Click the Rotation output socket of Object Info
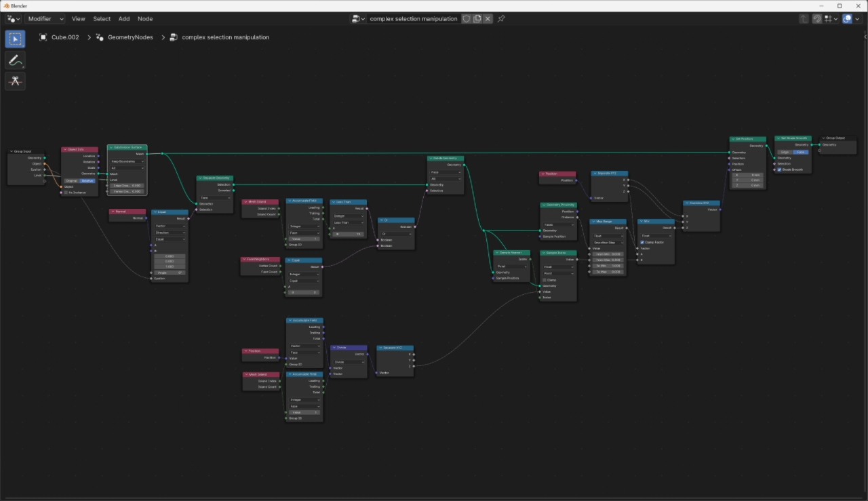Screen dimensions: 868x501 pos(98,162)
